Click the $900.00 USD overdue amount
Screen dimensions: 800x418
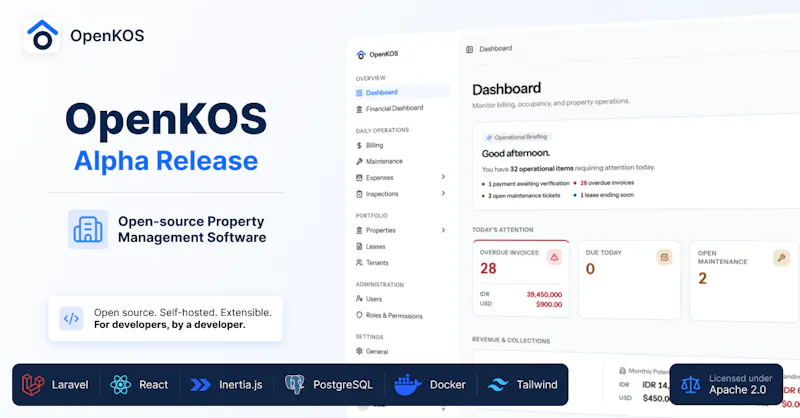[549, 304]
